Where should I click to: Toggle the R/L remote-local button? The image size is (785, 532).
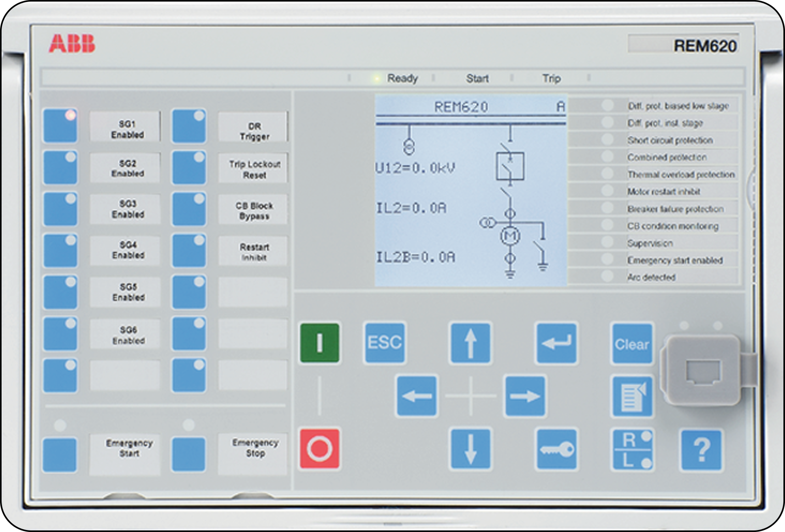(632, 450)
